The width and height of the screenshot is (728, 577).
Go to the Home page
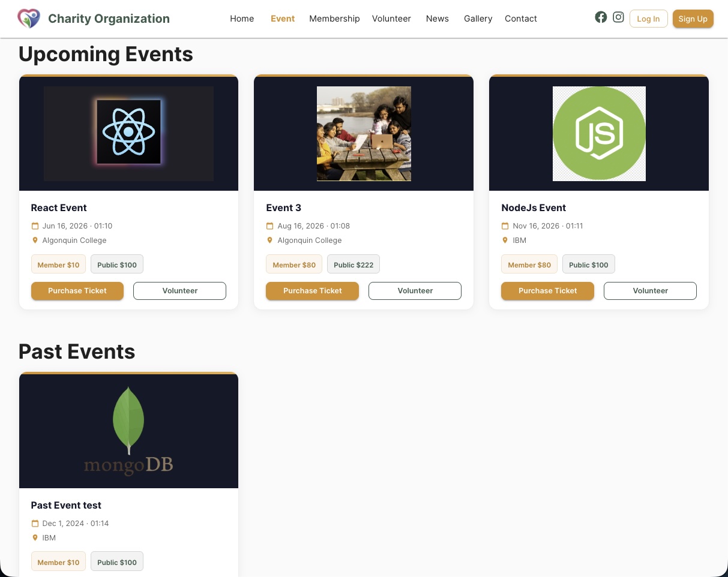click(242, 19)
